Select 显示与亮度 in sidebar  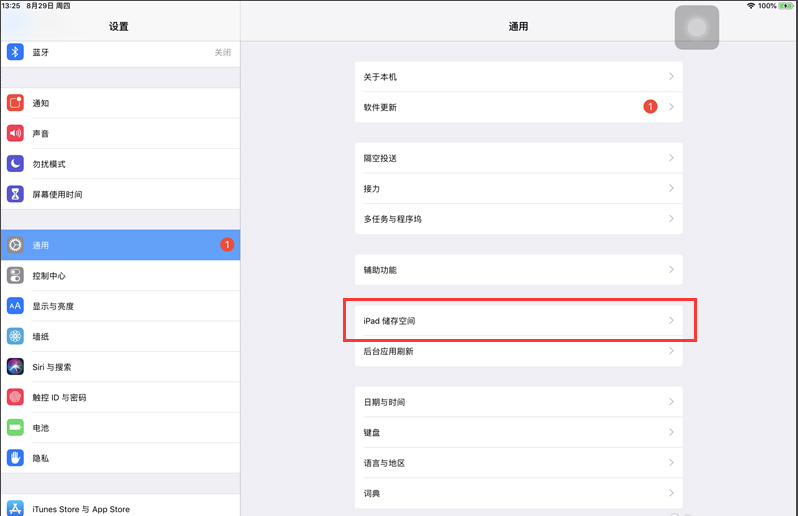point(121,306)
